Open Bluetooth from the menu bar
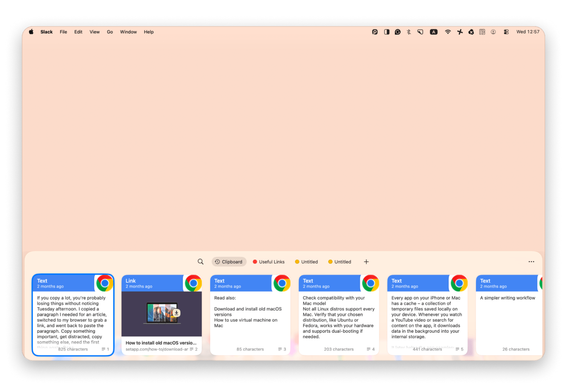 pyautogui.click(x=409, y=32)
